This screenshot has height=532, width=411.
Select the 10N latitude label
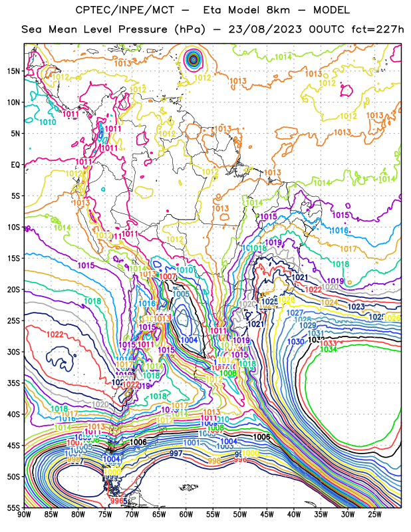pos(13,102)
